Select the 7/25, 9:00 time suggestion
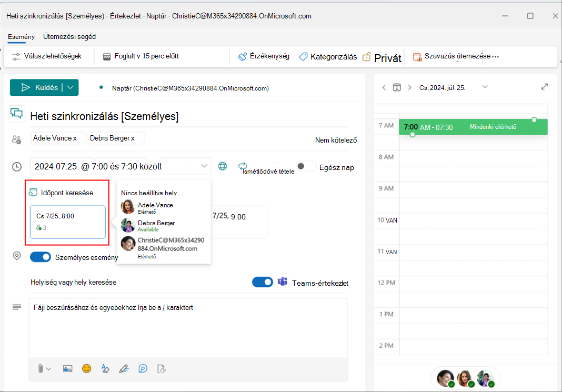The height and width of the screenshot is (392, 562). (239, 222)
